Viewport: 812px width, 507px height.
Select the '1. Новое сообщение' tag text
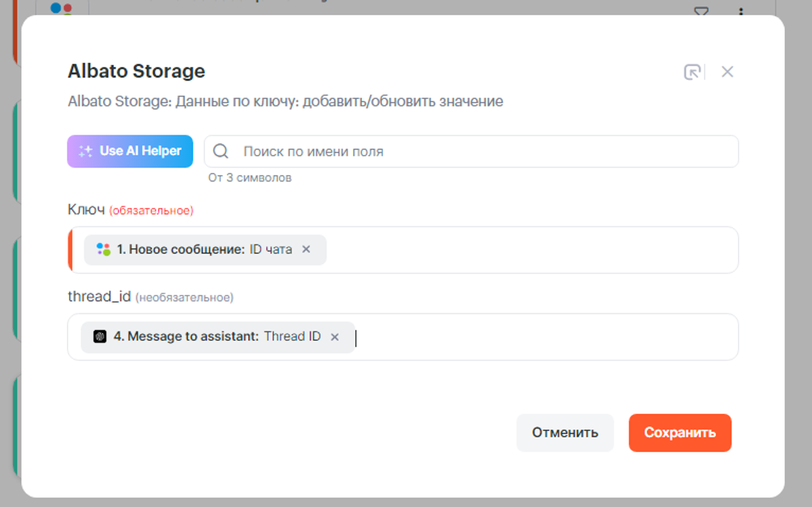click(x=180, y=250)
